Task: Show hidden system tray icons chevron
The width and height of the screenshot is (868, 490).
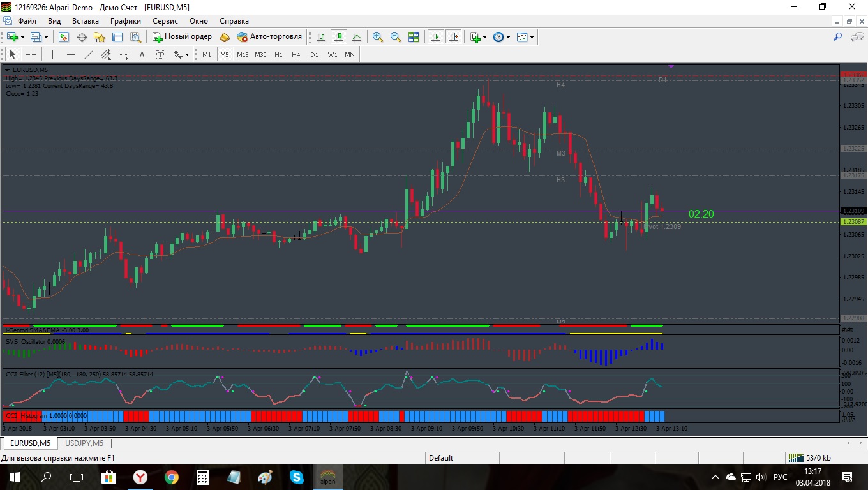Action: coord(715,477)
